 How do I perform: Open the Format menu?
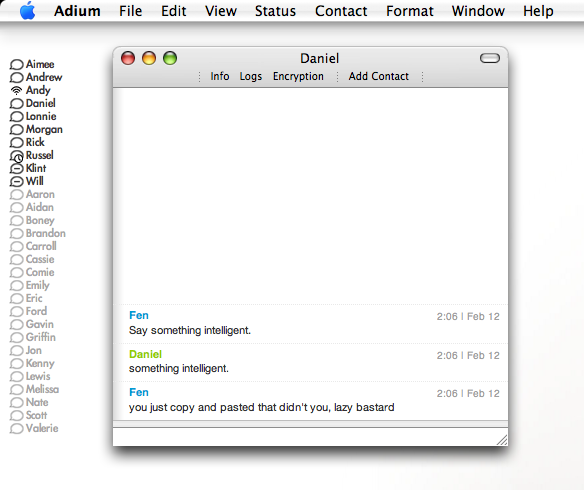(x=409, y=11)
